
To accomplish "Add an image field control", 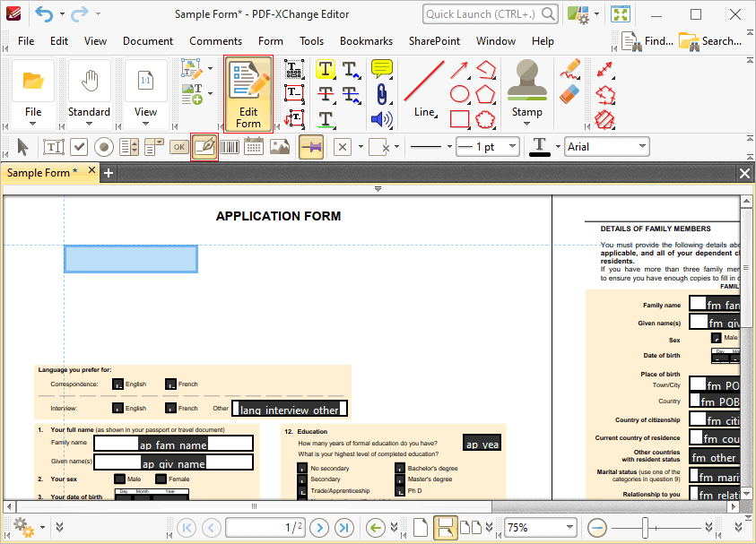I will point(280,147).
